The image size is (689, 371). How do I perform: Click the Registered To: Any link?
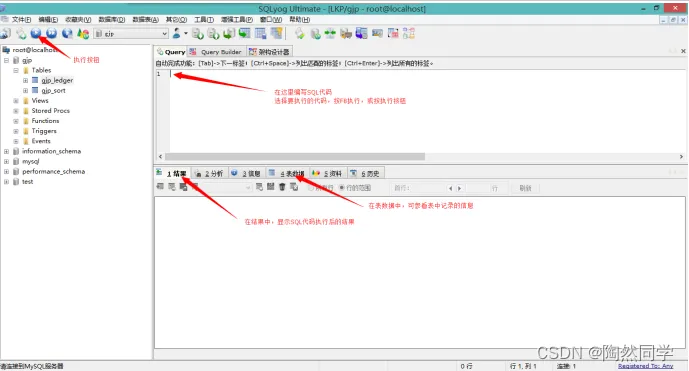click(645, 366)
